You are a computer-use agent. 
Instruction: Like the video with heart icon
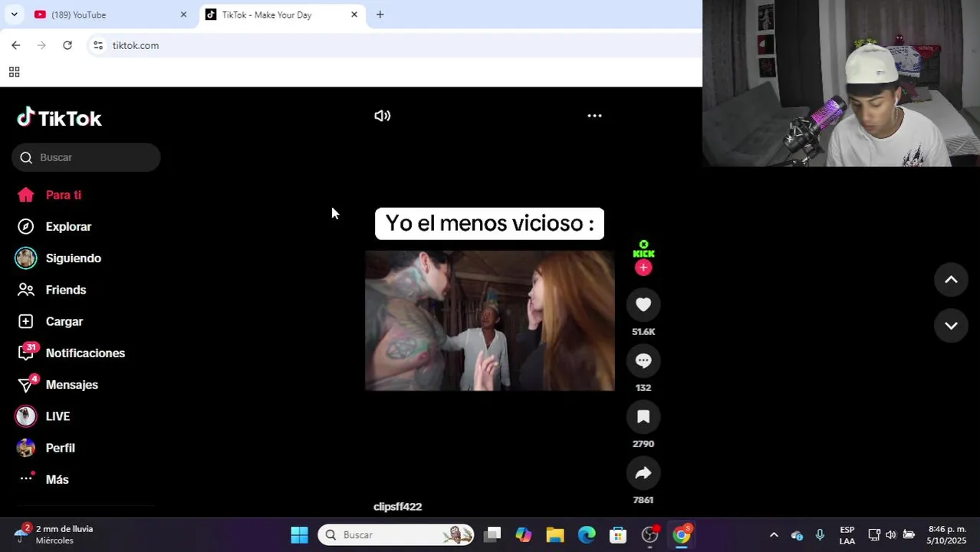643,305
